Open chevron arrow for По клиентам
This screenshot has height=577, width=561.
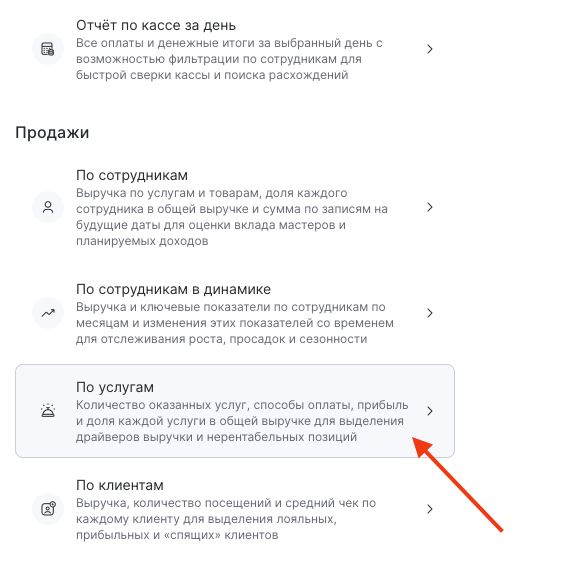click(430, 509)
